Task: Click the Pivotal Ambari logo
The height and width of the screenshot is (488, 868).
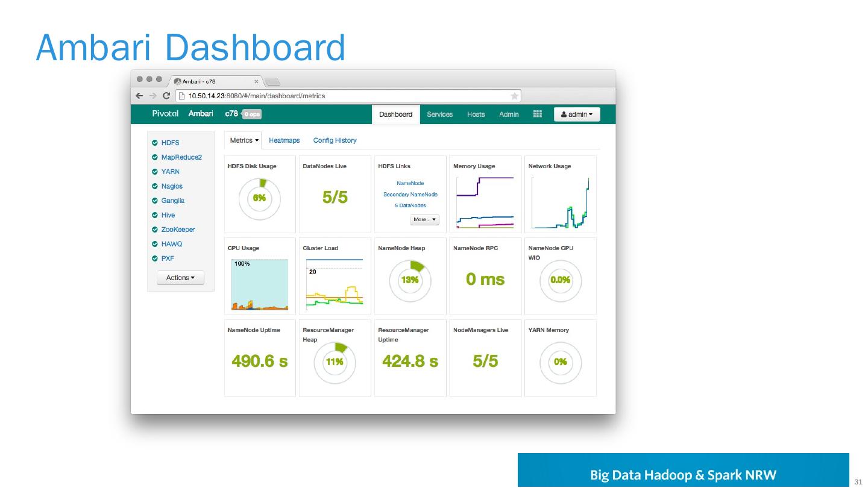Action: click(x=182, y=114)
